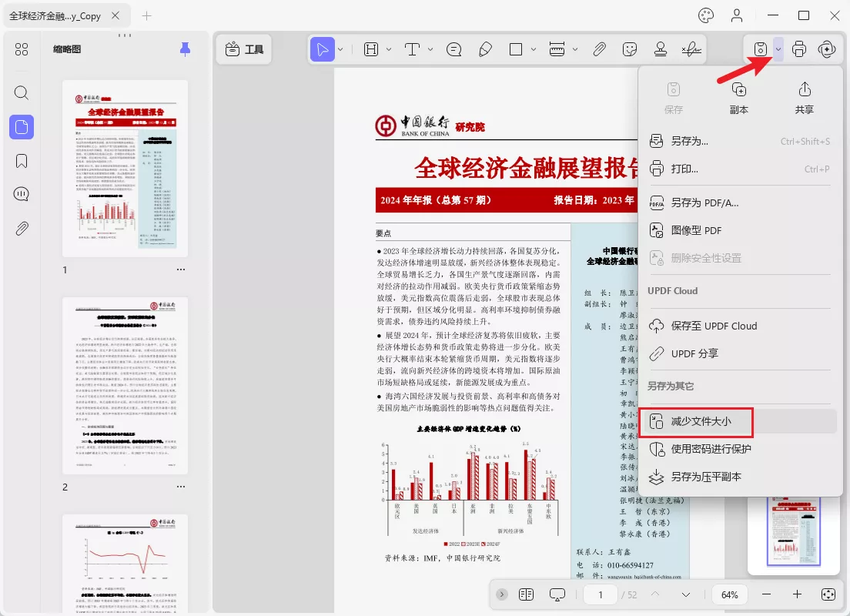Open the zoom level 64% dropdown
The image size is (850, 616).
[730, 594]
